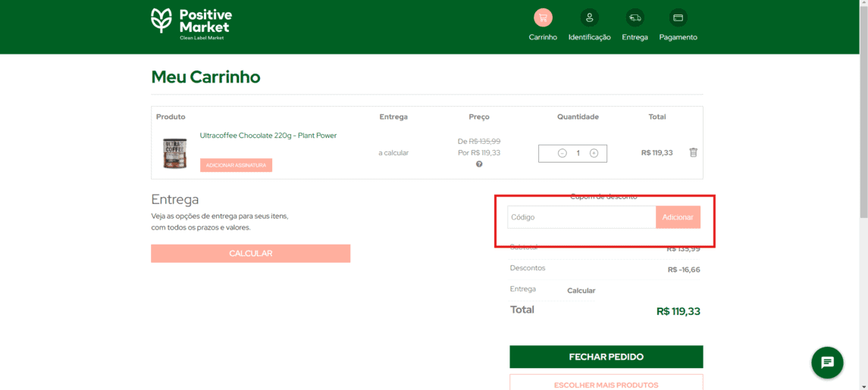Screen dimensions: 868x390
Task: Click the large green Total R$ 119,33
Action: coord(678,311)
